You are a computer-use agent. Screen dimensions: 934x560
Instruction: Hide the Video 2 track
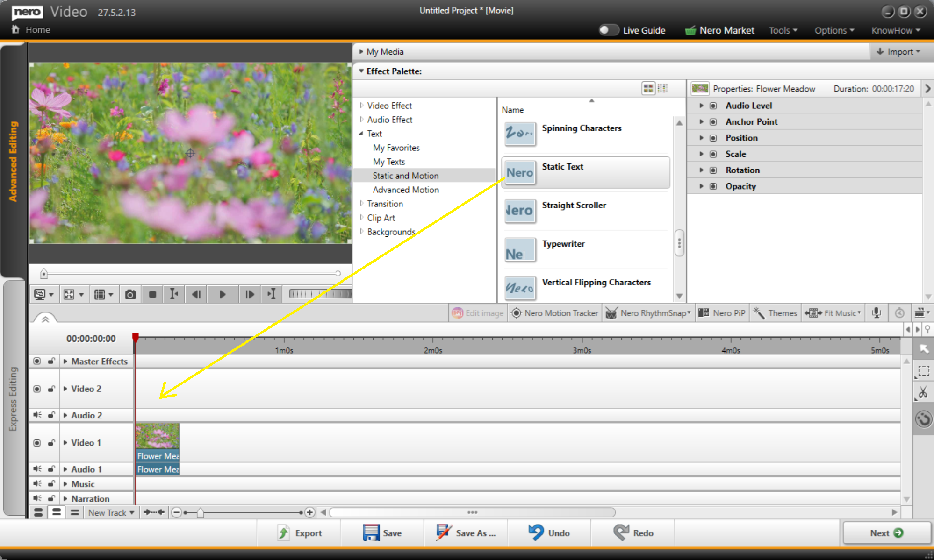(37, 389)
